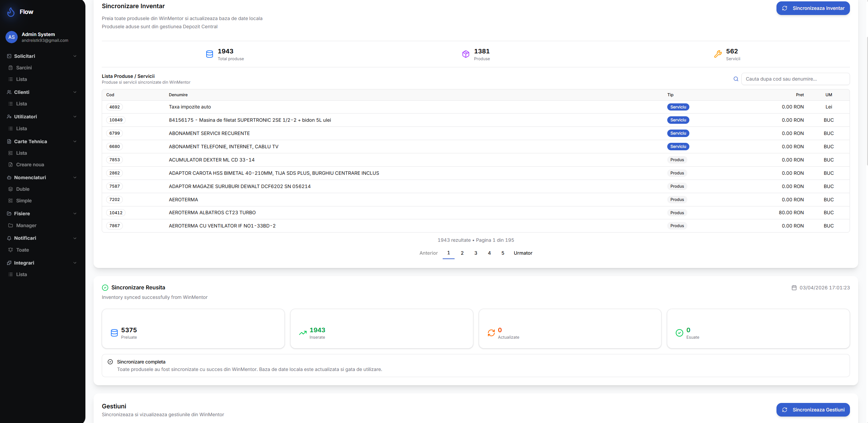
Task: Click the Integrari puzzle icon
Action: coord(9,263)
